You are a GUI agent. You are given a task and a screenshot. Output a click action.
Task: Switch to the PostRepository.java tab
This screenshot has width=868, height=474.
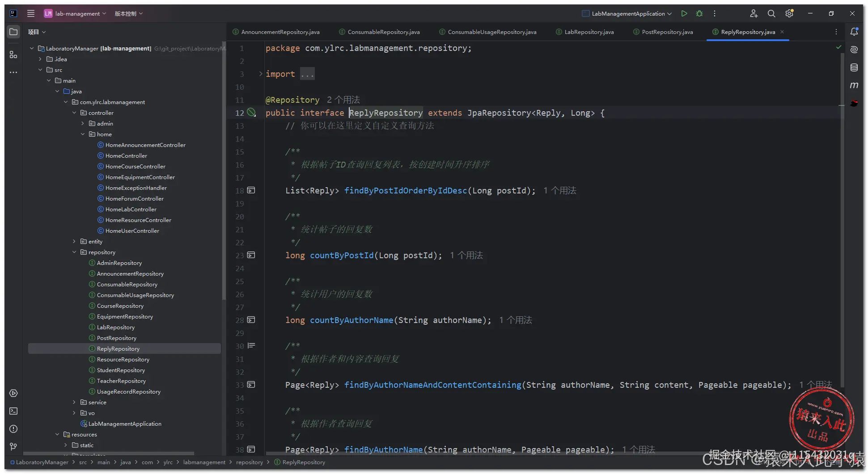tap(667, 32)
